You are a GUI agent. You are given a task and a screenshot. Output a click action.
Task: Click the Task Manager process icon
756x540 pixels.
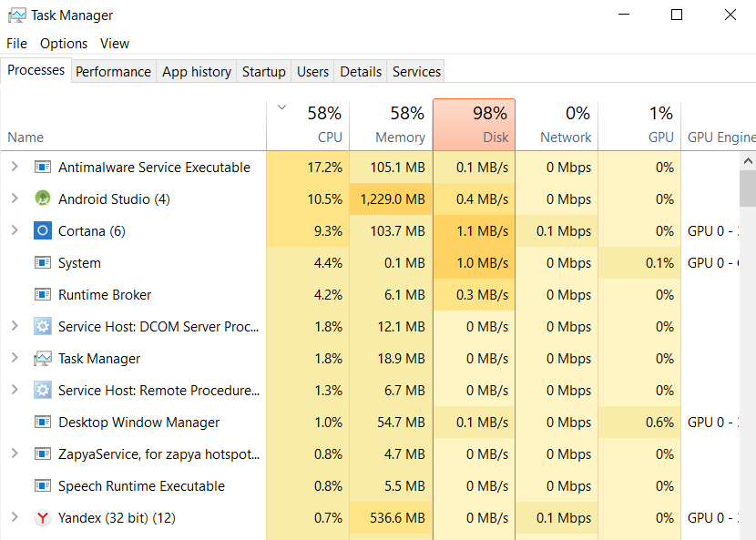click(x=42, y=359)
